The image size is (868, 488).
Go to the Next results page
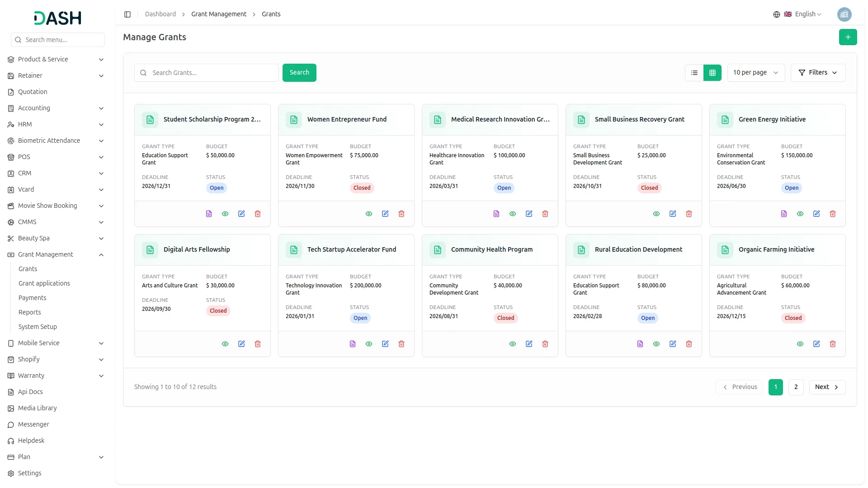(827, 387)
